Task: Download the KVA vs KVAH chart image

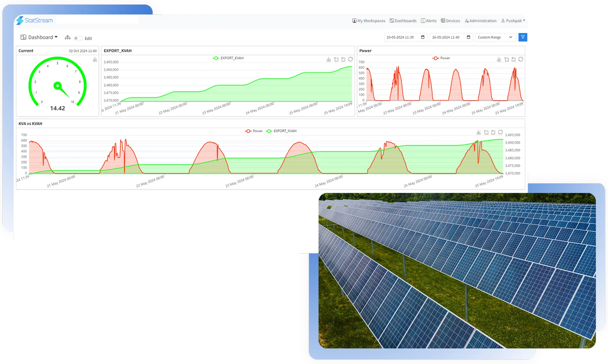Action: [x=479, y=132]
